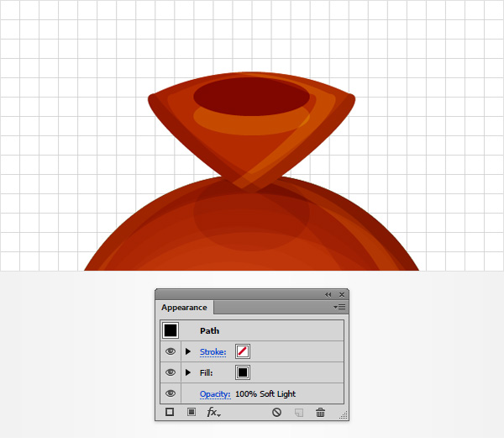Click the Delete Selected Item trash icon
Image resolution: width=504 pixels, height=438 pixels.
321,412
